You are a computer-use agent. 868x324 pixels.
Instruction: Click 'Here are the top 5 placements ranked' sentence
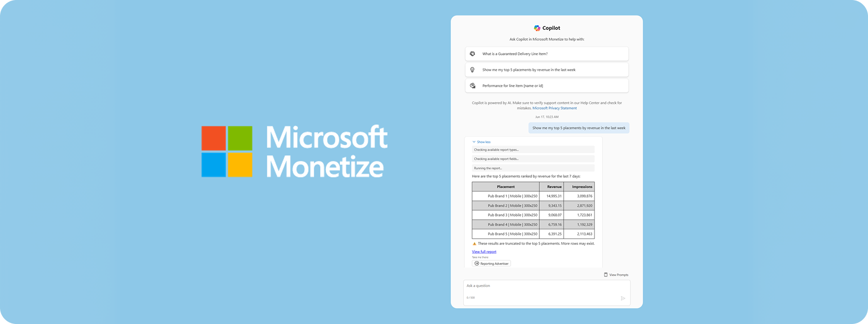click(x=526, y=176)
